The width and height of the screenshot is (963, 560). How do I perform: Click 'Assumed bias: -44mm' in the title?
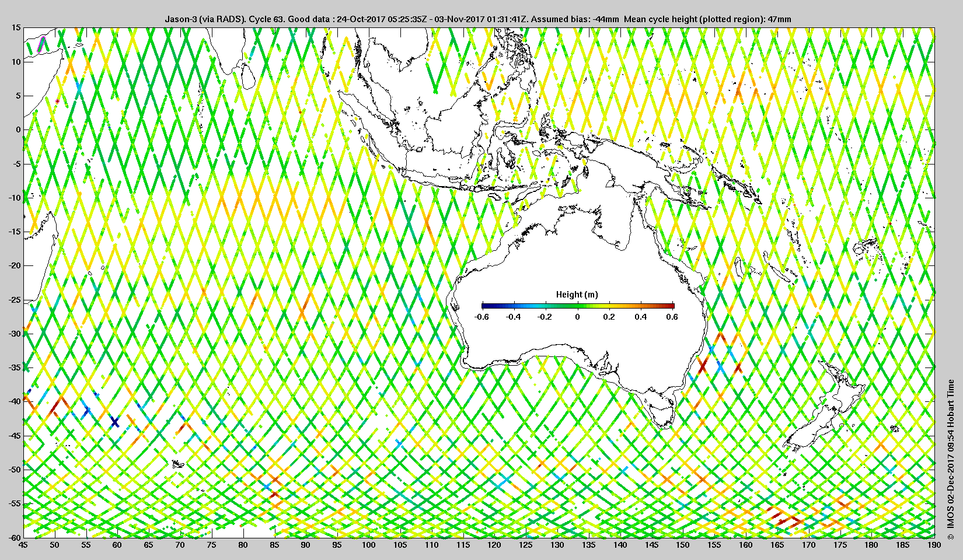(575, 19)
